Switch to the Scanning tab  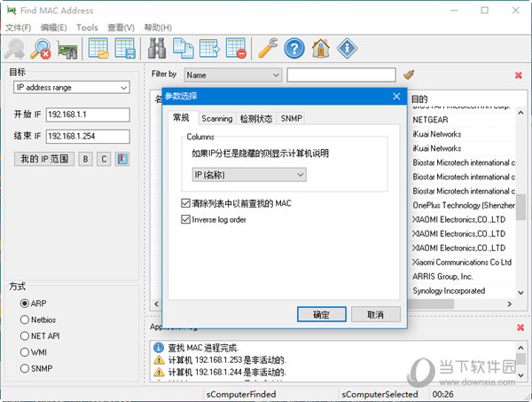[x=217, y=119]
